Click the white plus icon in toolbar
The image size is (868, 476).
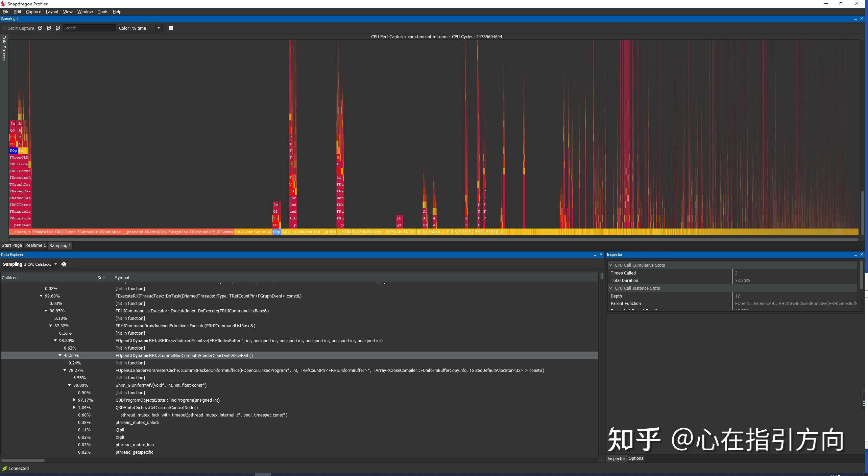click(x=171, y=28)
